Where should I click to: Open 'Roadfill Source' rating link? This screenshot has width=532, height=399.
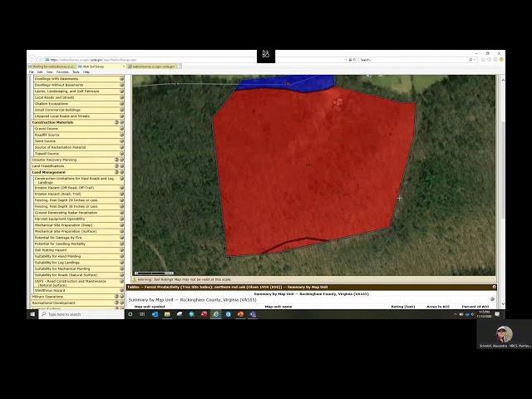(x=47, y=135)
